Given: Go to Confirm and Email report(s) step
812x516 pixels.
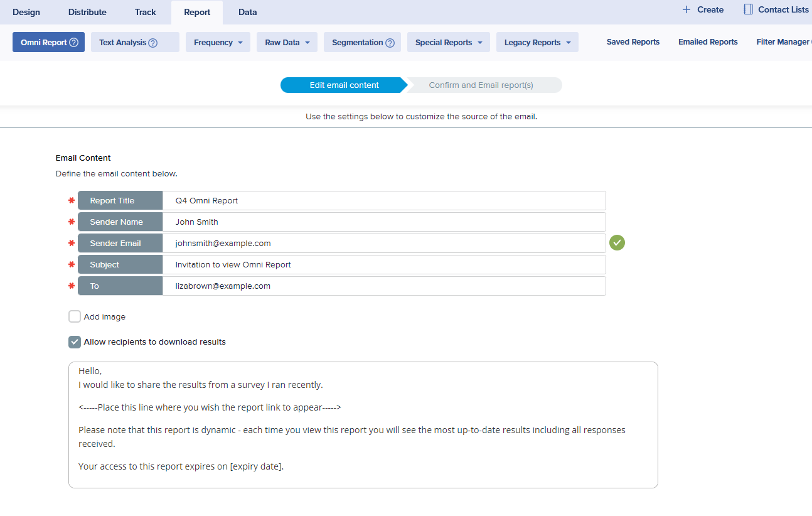Looking at the screenshot, I should tap(481, 85).
